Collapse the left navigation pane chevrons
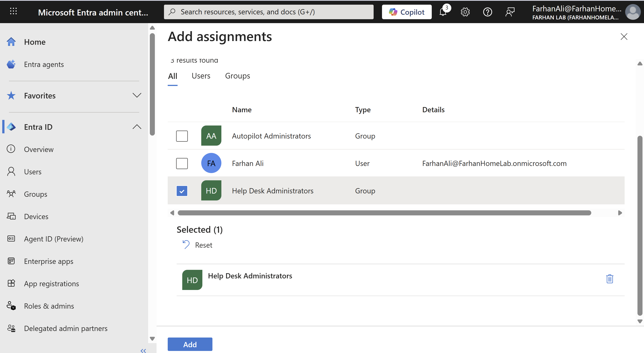 pyautogui.click(x=143, y=351)
